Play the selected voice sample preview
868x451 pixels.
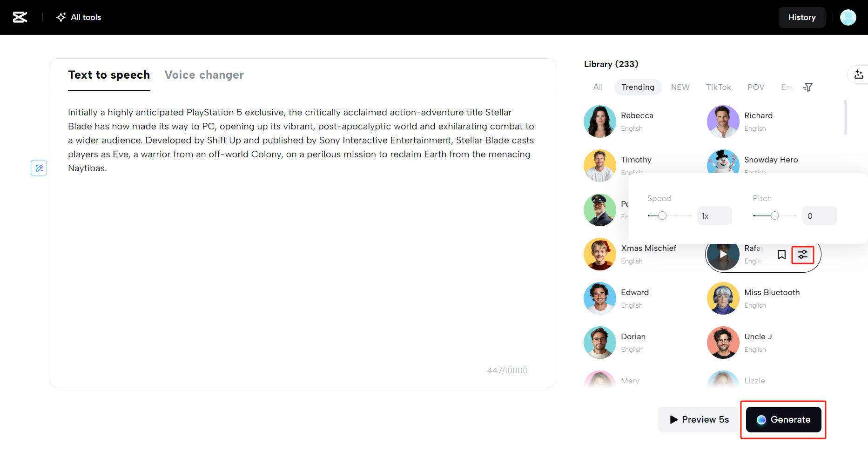click(x=722, y=255)
